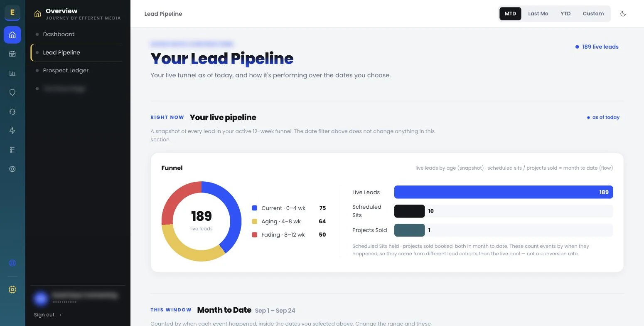Click the 'Sep 1 – Sep 24' date text

[x=275, y=311]
